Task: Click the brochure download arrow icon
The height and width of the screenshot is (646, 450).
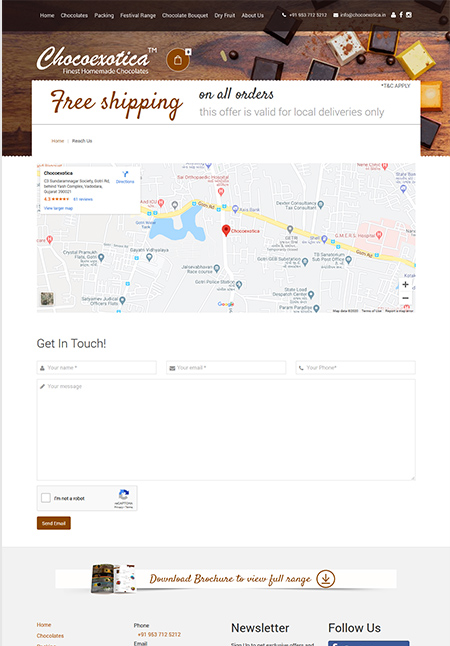Action: (x=326, y=579)
